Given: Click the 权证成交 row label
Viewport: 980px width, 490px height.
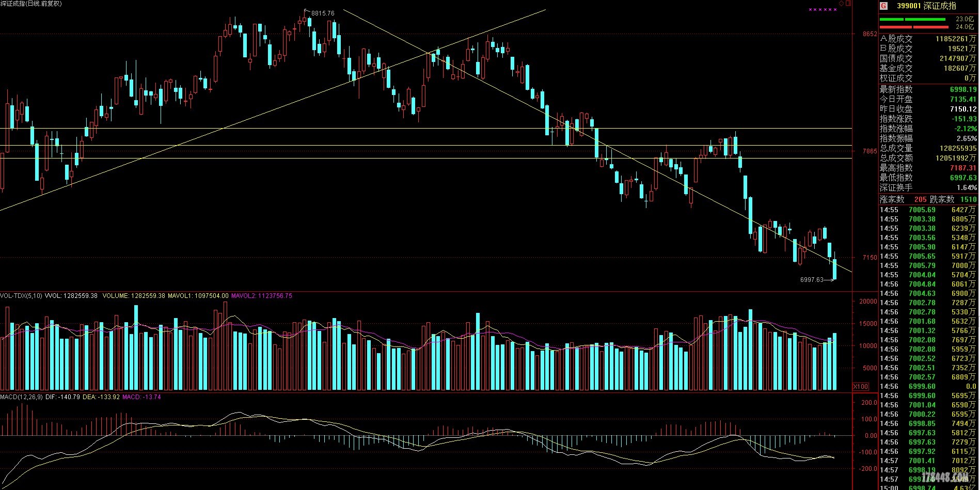Looking at the screenshot, I should pos(896,78).
